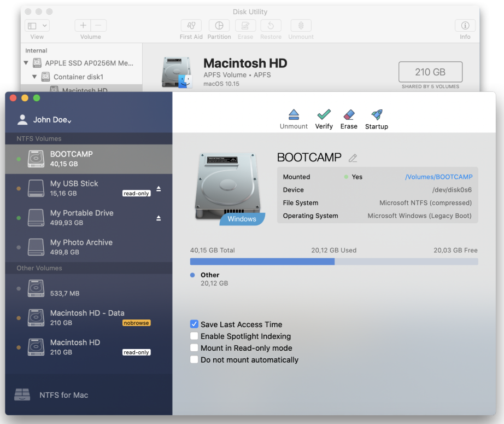Click the Unmount eject icon for BOOTCAMP
Viewport: 504px width, 424px height.
point(294,114)
